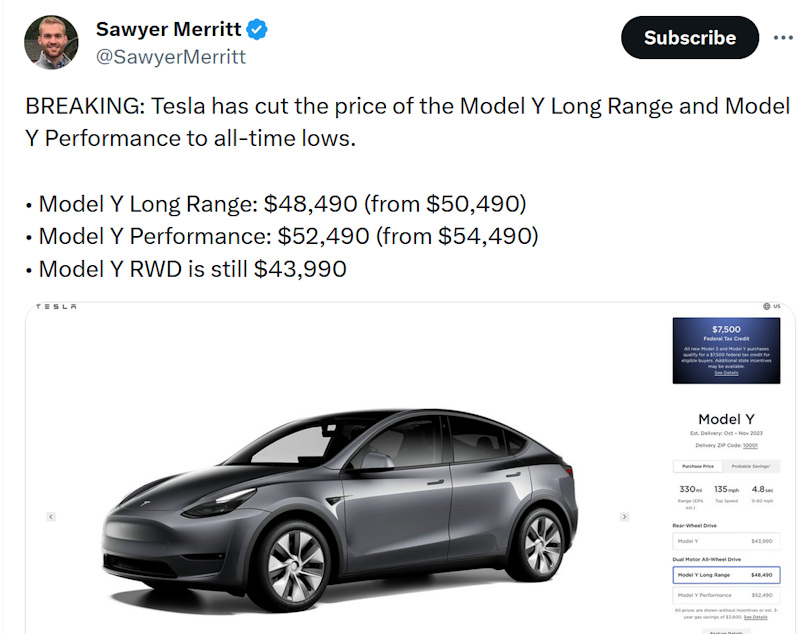
Task: Click the Subscribe button
Action: [689, 37]
